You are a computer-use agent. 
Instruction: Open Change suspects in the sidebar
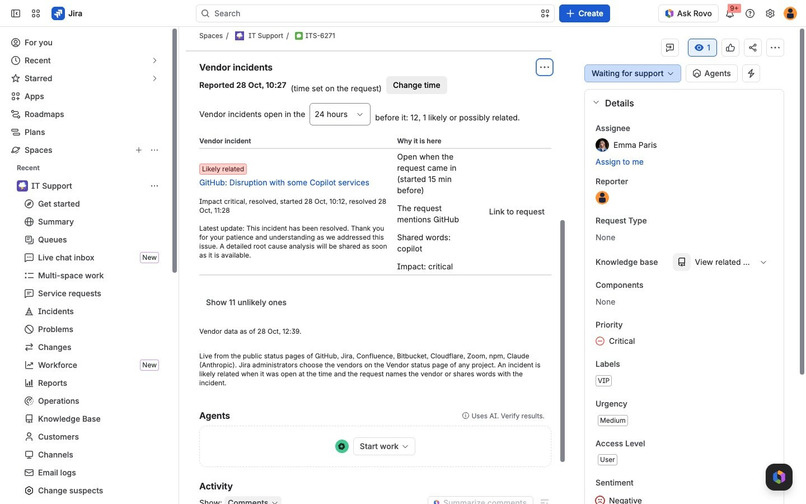[x=70, y=491]
